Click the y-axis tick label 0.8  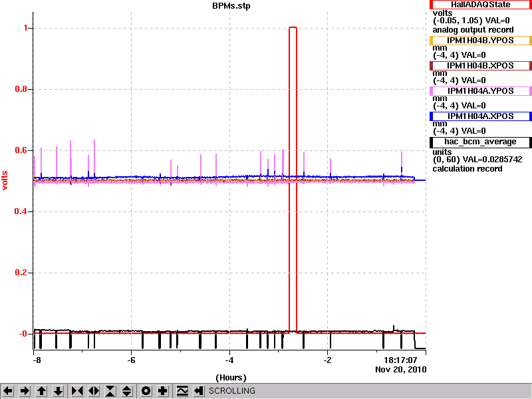click(21, 89)
